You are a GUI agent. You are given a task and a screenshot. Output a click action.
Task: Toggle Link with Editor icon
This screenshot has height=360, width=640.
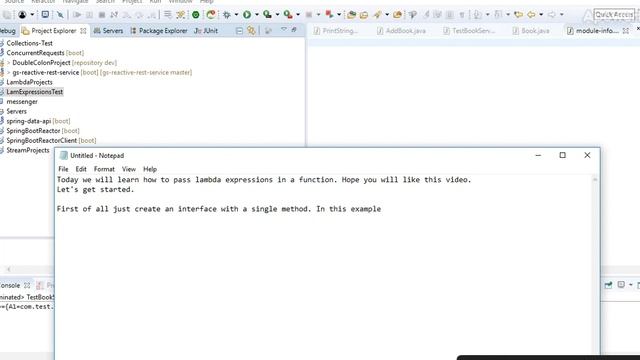251,31
